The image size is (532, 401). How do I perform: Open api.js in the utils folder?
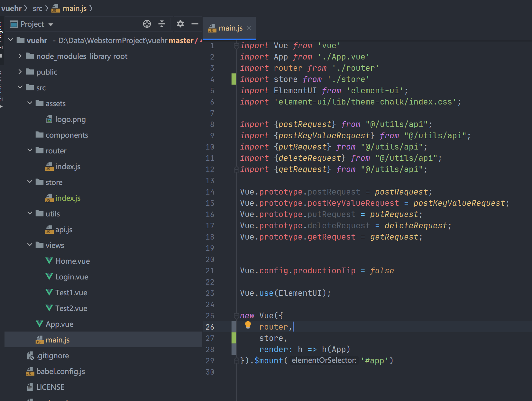pyautogui.click(x=64, y=230)
